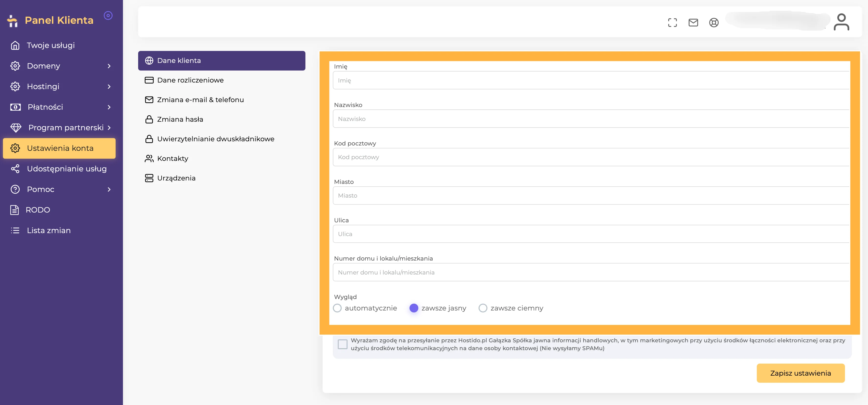This screenshot has height=405, width=868.
Task: Click the consent text about Hostido.pl
Action: click(598, 344)
